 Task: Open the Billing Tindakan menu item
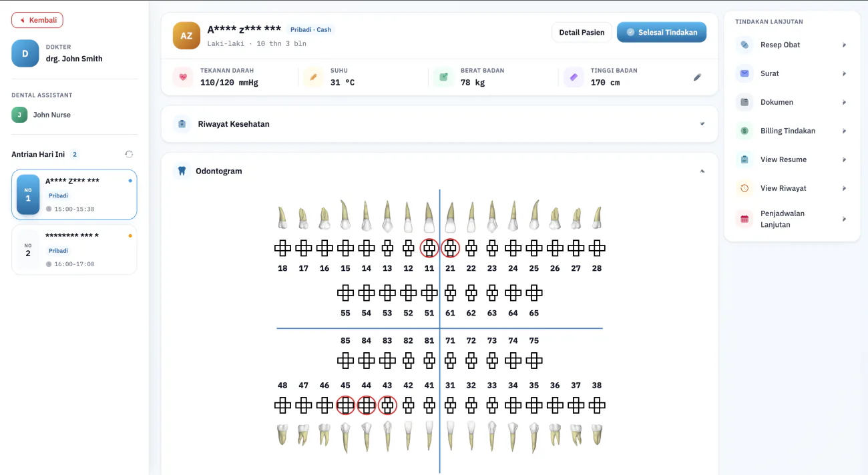[792, 131]
